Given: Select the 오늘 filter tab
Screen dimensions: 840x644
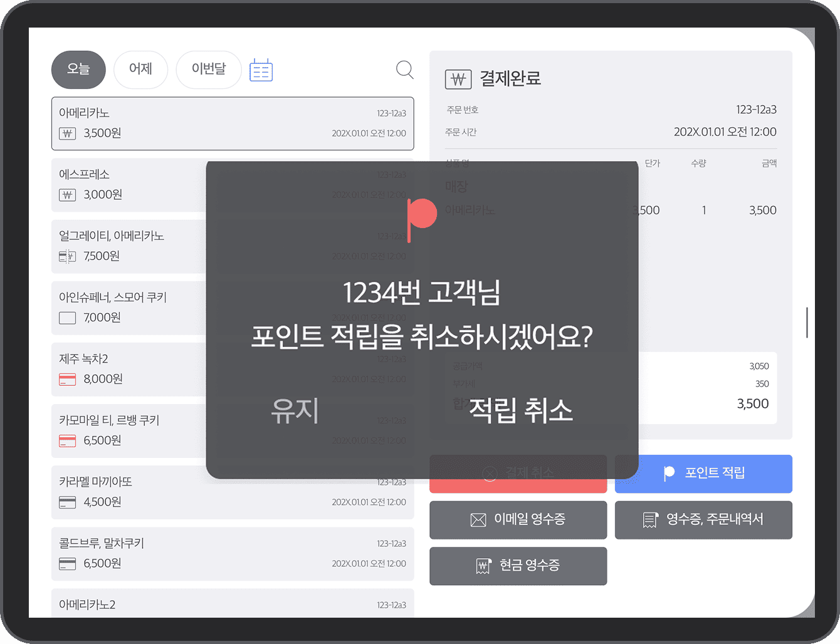Looking at the screenshot, I should tap(78, 70).
